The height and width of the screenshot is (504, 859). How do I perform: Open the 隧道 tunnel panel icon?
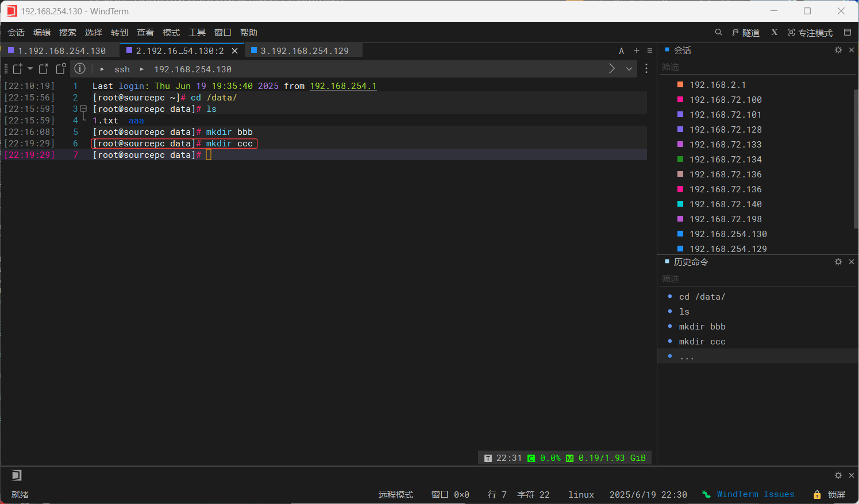pos(746,32)
